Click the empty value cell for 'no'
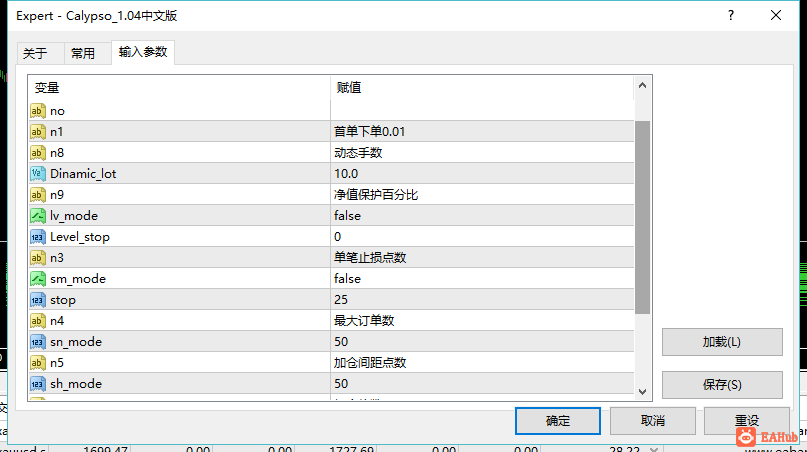Image resolution: width=807 pixels, height=452 pixels. click(x=482, y=111)
